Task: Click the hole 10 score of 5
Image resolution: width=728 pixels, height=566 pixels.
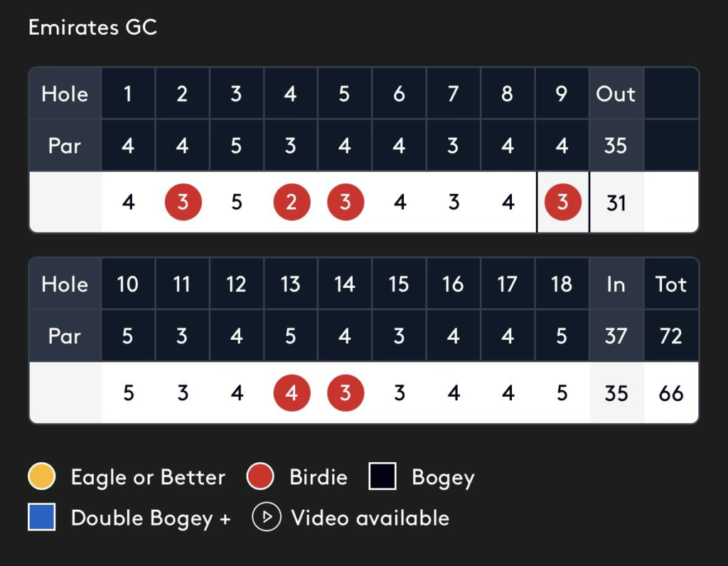Action: pyautogui.click(x=128, y=393)
